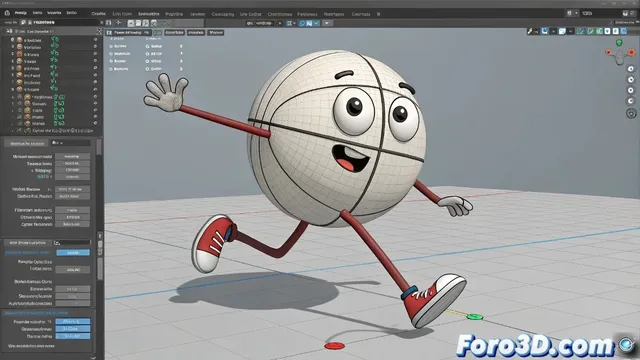The image size is (640, 360).
Task: Toggle visibility of the first outliner row
Action: 96,40
